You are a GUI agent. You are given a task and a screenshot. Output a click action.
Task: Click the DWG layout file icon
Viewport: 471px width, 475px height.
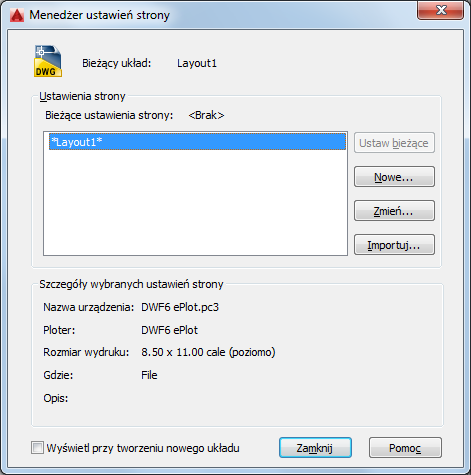tap(48, 61)
